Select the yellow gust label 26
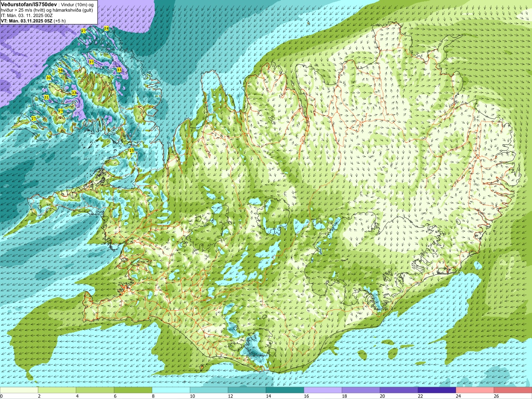532x399 pixels. (x=106, y=28)
